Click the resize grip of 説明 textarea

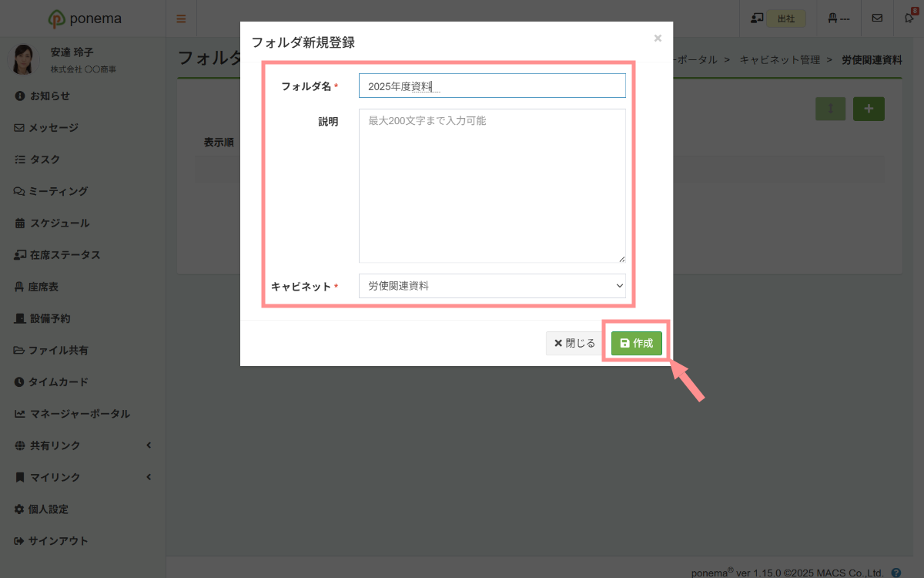pyautogui.click(x=621, y=258)
